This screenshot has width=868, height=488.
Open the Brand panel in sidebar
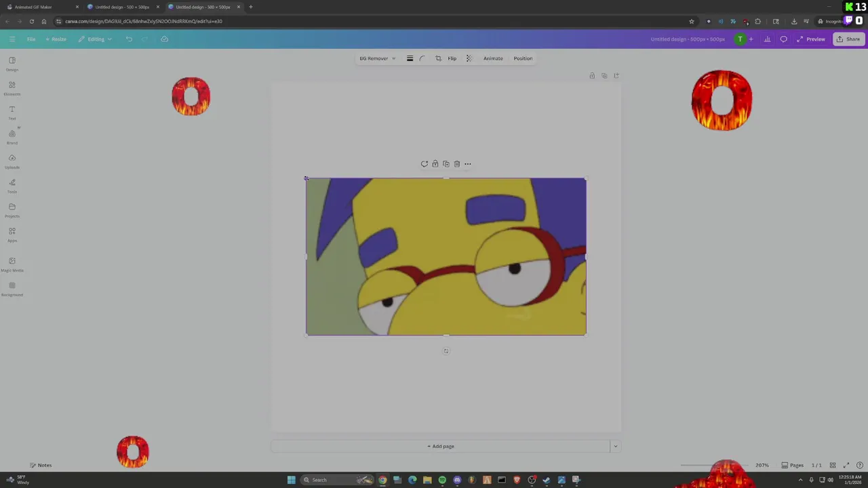pyautogui.click(x=12, y=137)
